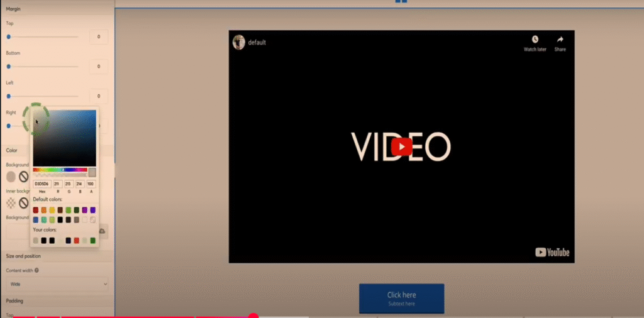This screenshot has height=318, width=644.
Task: Click the Top margin slider handle
Action: tap(9, 37)
